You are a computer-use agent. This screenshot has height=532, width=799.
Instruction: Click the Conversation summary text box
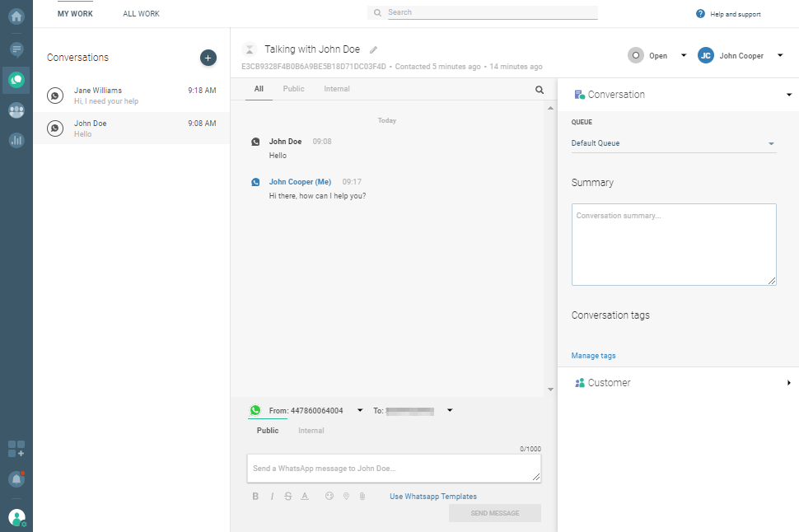click(673, 245)
